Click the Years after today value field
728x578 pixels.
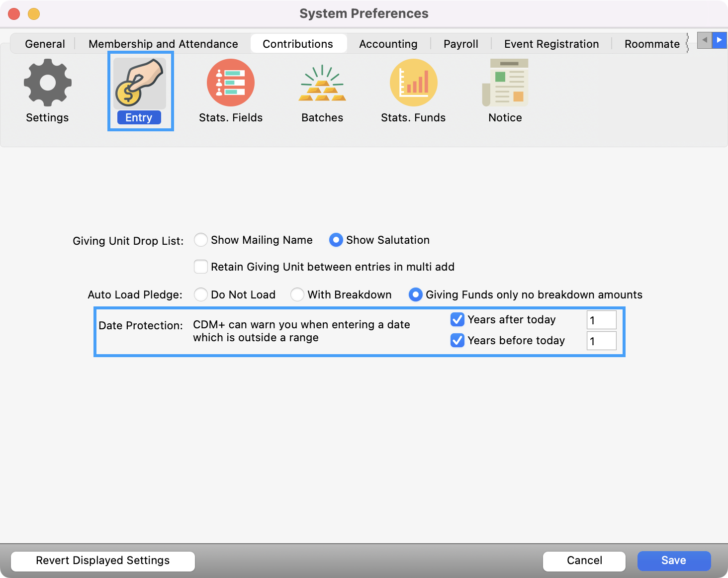click(x=601, y=320)
